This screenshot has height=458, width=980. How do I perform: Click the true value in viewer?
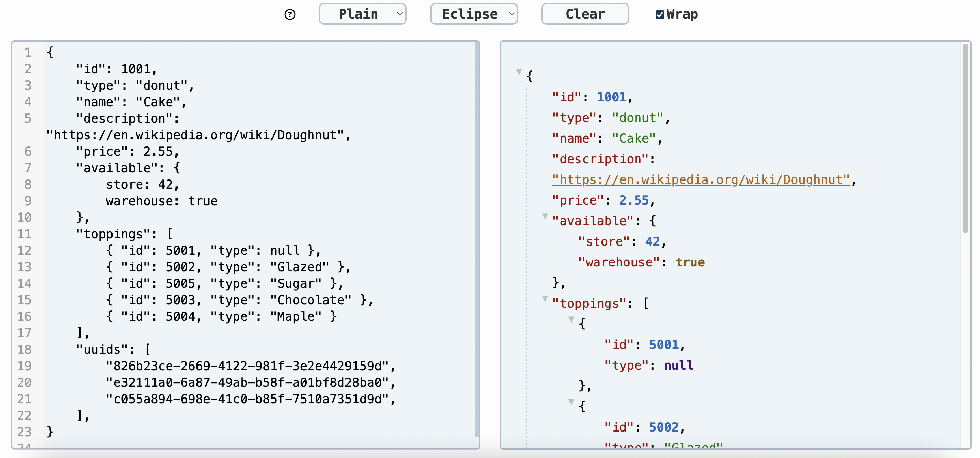[x=690, y=262]
